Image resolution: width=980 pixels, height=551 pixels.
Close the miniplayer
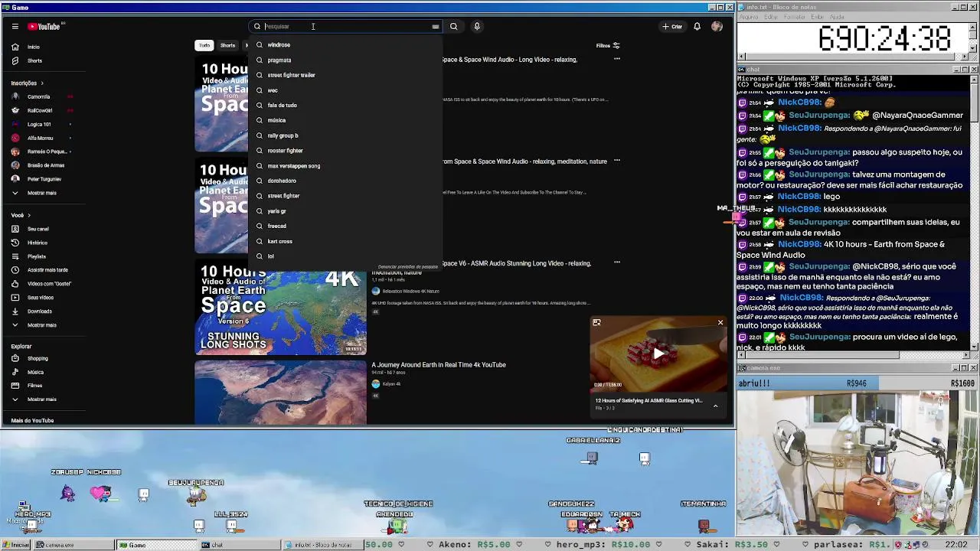tap(720, 323)
